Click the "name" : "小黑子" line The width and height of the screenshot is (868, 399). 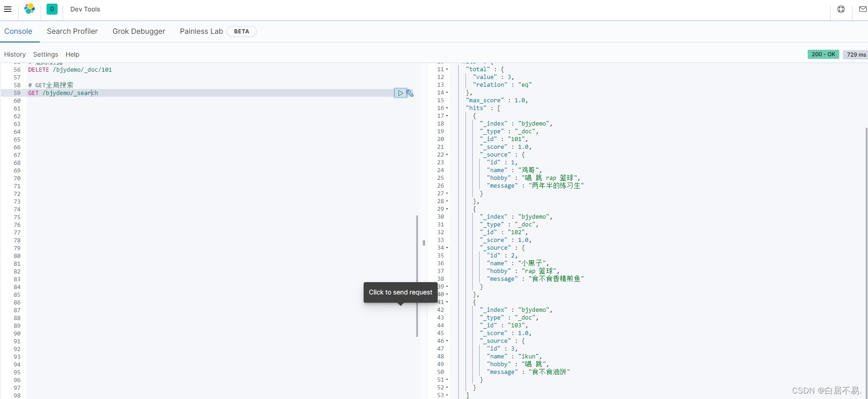(x=518, y=263)
